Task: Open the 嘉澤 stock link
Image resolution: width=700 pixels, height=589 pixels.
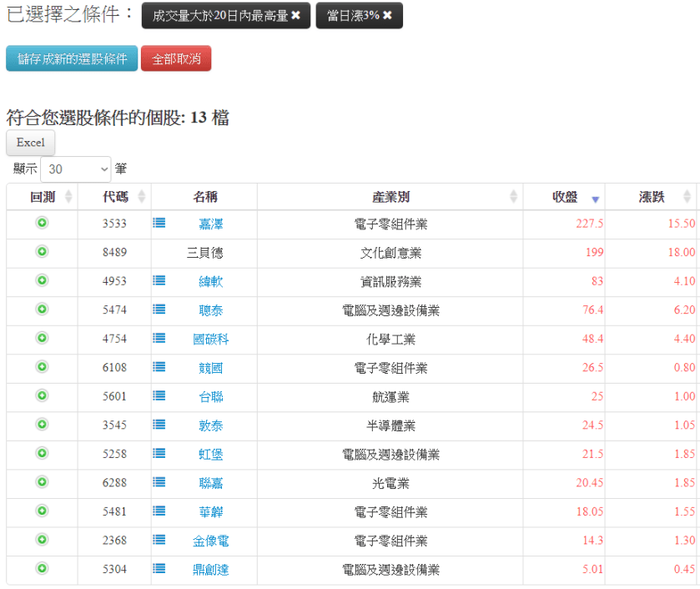Action: click(x=210, y=224)
